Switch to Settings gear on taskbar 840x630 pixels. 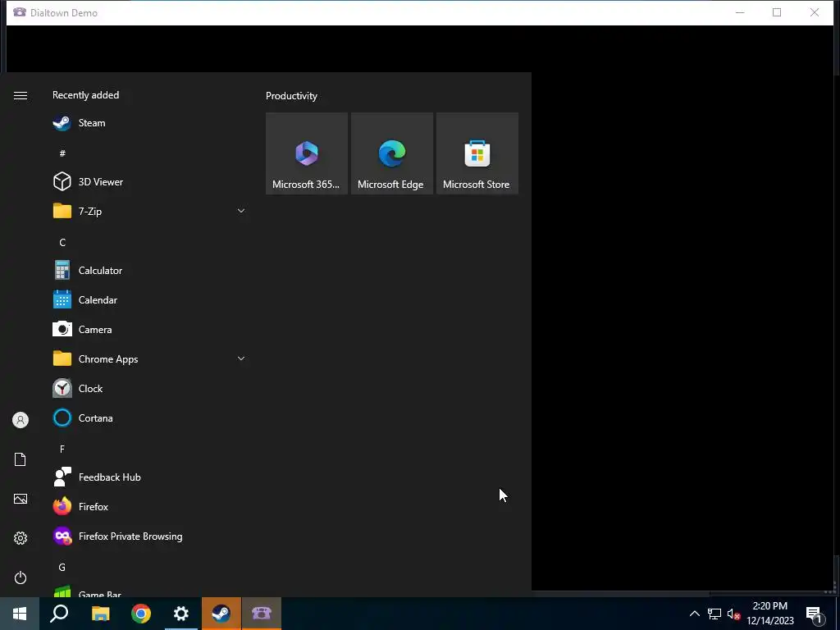click(x=181, y=614)
